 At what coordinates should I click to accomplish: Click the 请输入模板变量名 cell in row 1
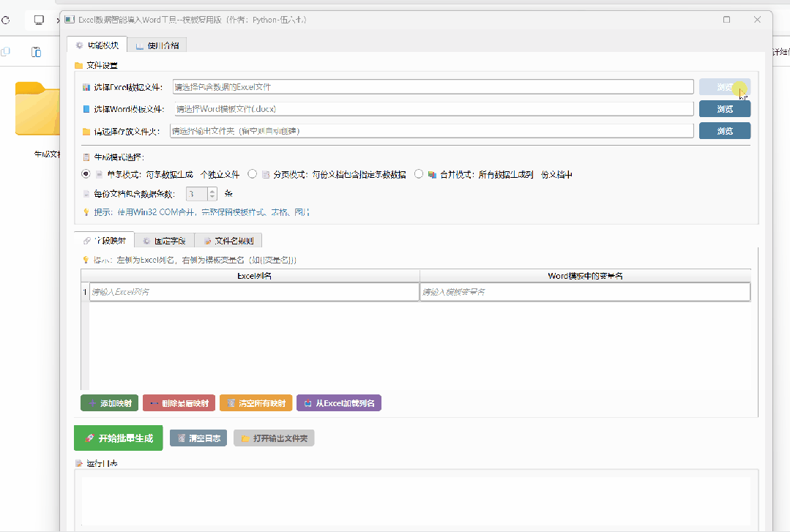tap(585, 292)
